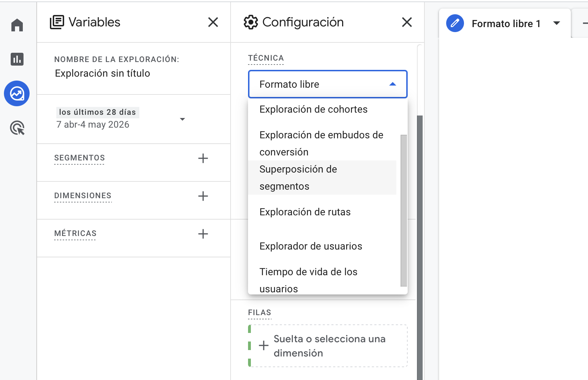Choose Exploración de embudos de conversión
Viewport: 588px width, 380px height.
click(322, 143)
